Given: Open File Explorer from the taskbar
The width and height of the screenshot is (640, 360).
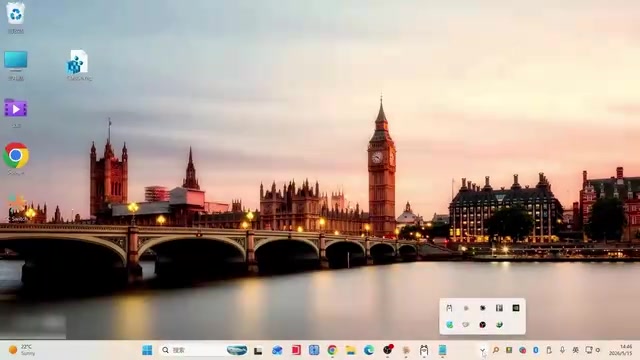Looking at the screenshot, I should click(x=351, y=350).
